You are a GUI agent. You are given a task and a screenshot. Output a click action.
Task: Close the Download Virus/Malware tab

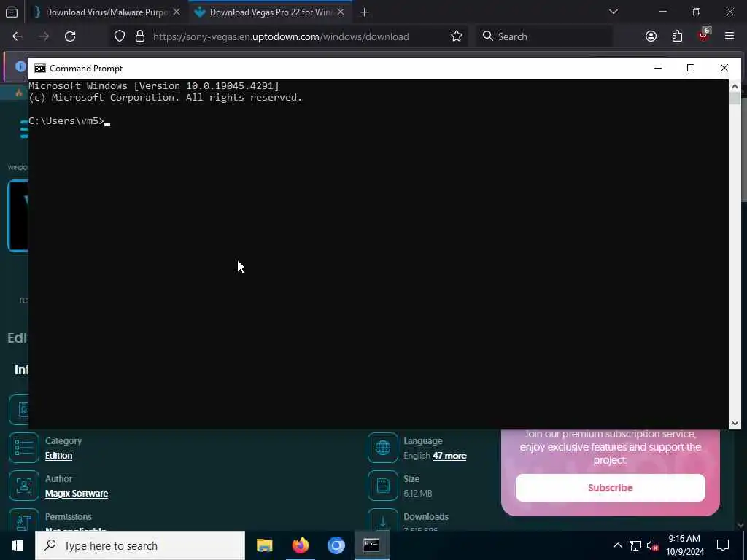point(177,12)
